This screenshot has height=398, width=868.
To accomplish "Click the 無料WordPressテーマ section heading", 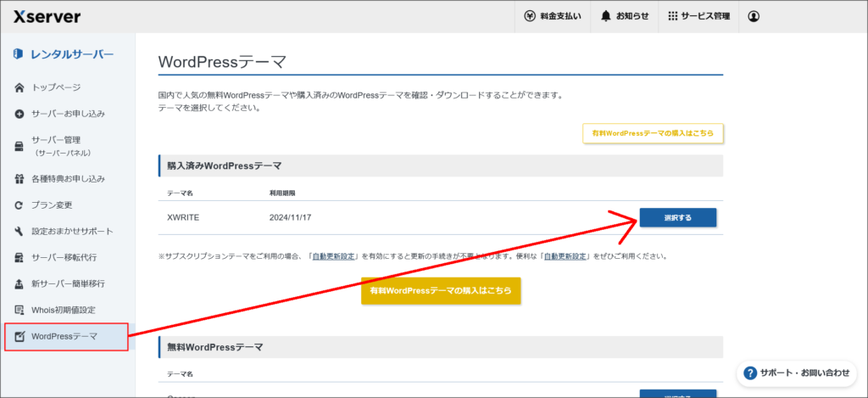I will [214, 348].
